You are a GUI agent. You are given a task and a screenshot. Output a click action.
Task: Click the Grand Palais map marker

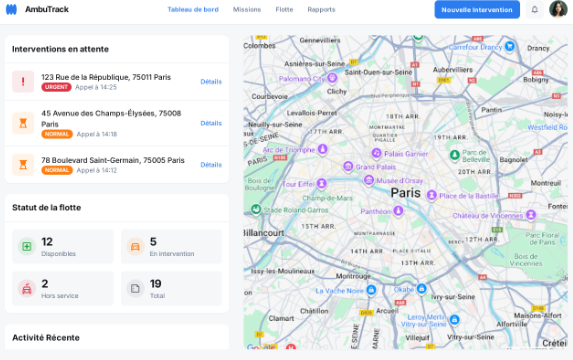(348, 166)
